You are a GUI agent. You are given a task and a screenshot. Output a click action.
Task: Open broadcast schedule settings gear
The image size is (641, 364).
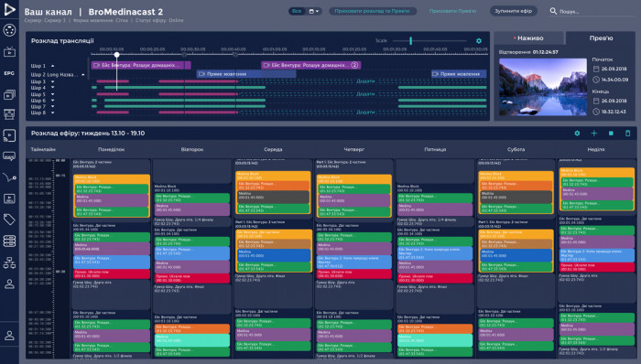point(479,41)
